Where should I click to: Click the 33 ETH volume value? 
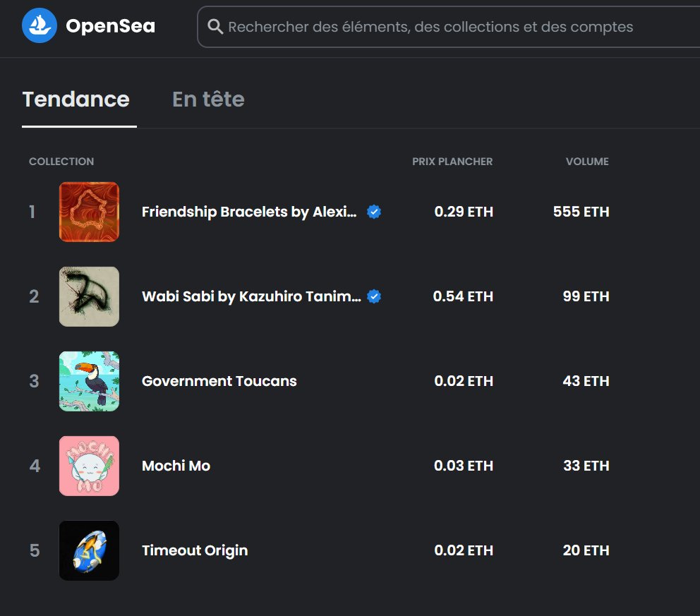(586, 466)
